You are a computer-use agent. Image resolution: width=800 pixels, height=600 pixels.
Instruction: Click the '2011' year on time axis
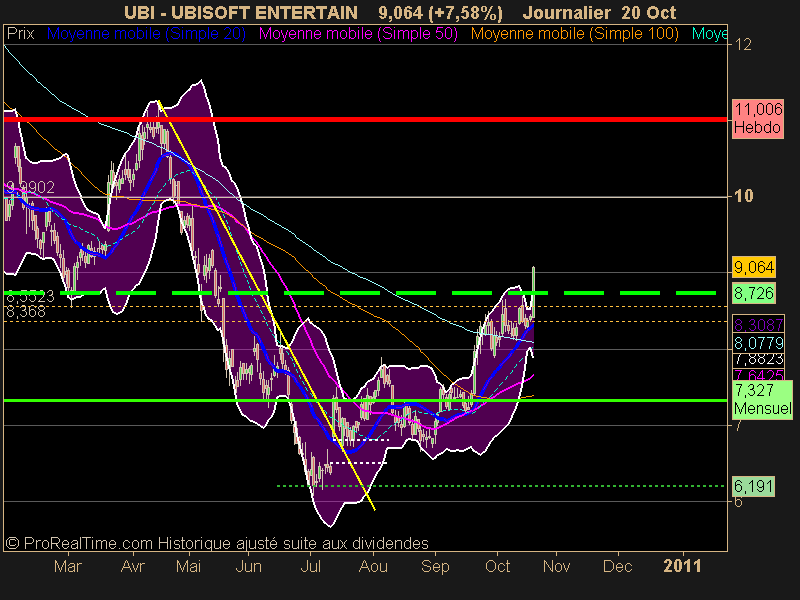(x=683, y=566)
